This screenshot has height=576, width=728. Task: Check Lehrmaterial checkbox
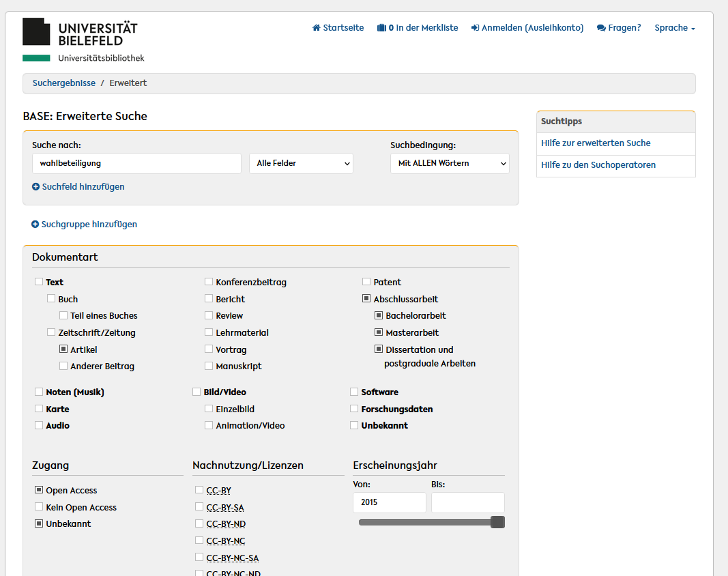[209, 332]
